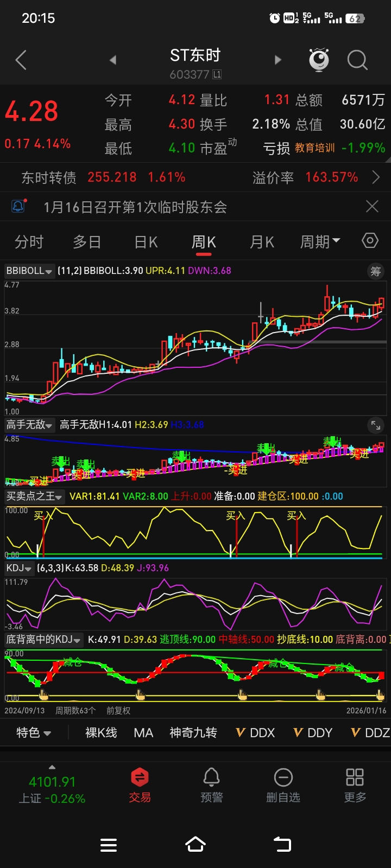Tap the 2026/01/16 end date label

tap(367, 711)
